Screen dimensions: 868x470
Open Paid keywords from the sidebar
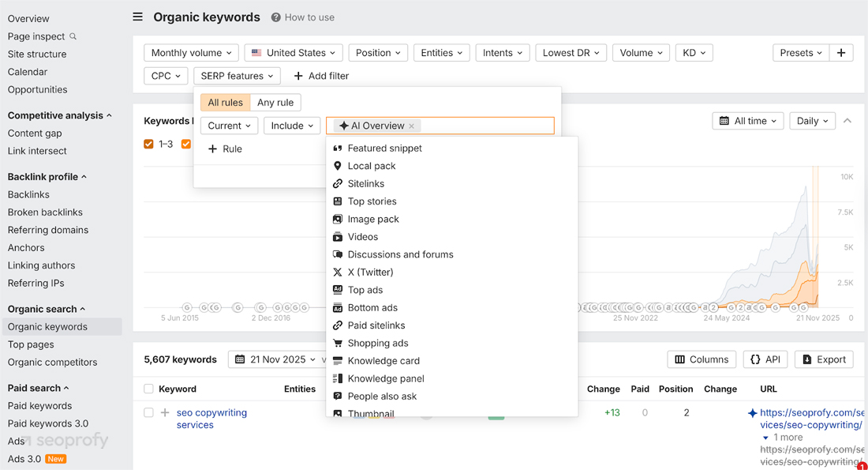tap(40, 405)
